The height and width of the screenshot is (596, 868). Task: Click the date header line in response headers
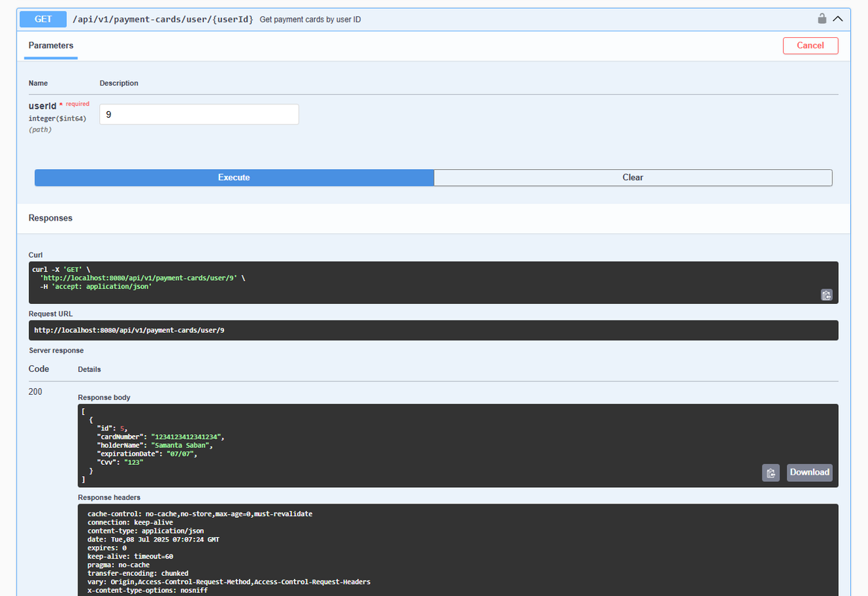pyautogui.click(x=153, y=539)
